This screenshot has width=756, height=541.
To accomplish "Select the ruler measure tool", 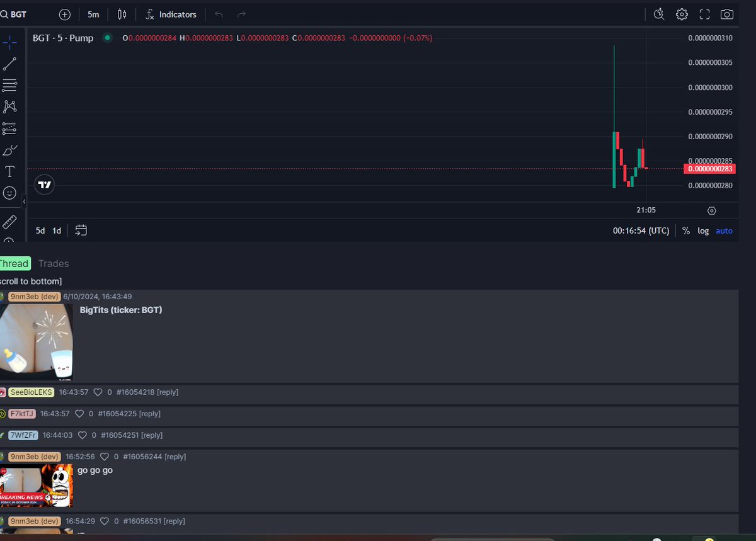I will (9, 222).
